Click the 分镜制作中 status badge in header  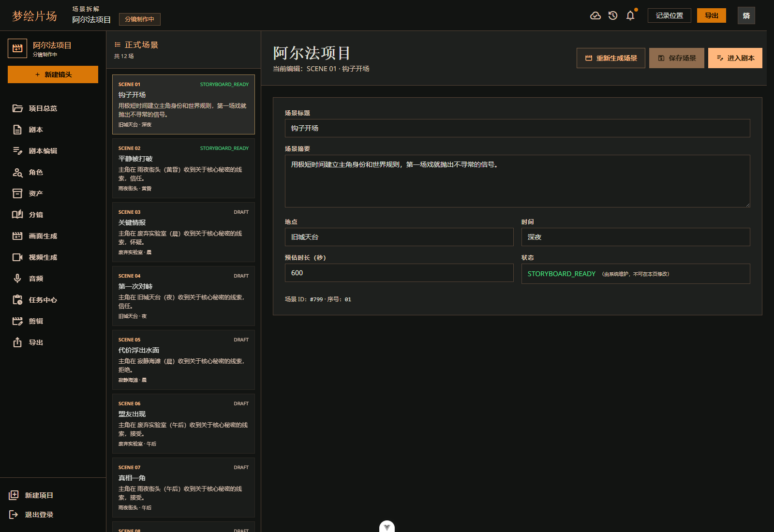(x=140, y=19)
